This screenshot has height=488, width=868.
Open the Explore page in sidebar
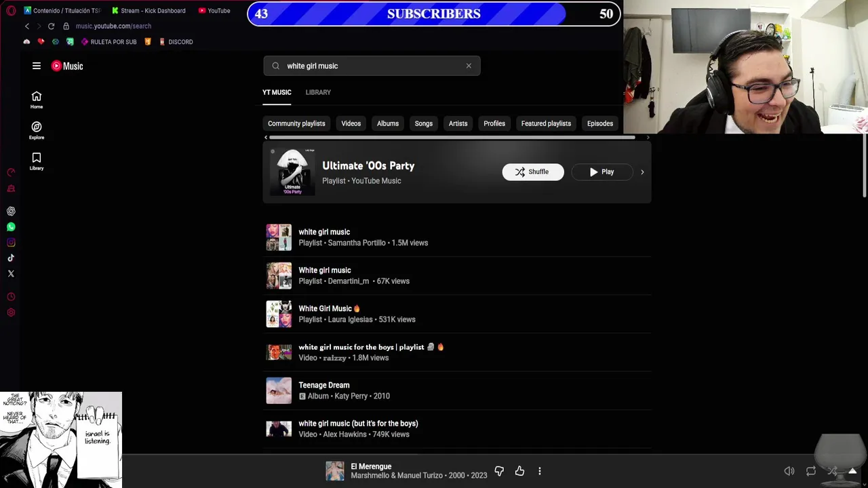point(37,130)
